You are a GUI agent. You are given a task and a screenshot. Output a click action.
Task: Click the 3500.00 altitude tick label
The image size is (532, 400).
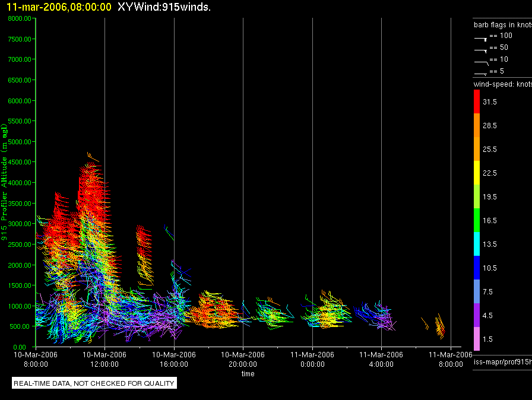(20, 204)
